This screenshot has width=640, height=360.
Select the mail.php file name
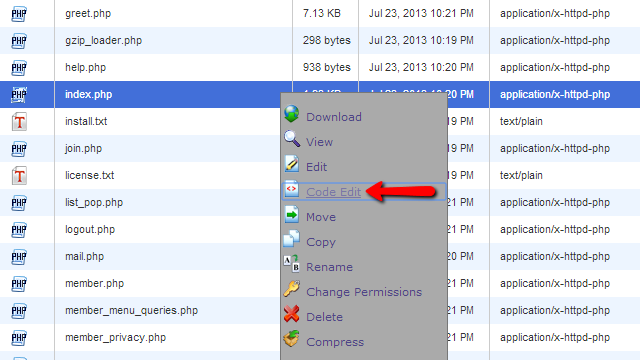tap(84, 256)
